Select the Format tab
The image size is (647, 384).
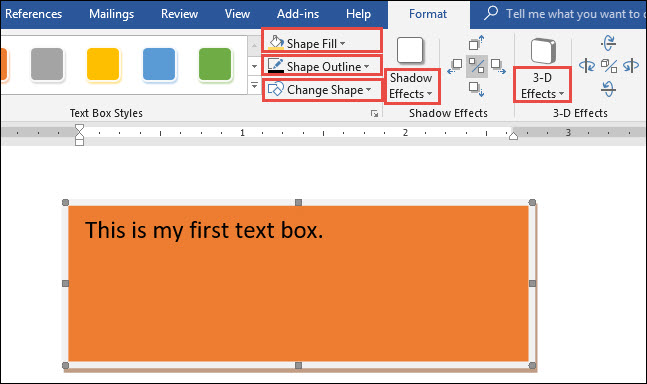tap(428, 14)
